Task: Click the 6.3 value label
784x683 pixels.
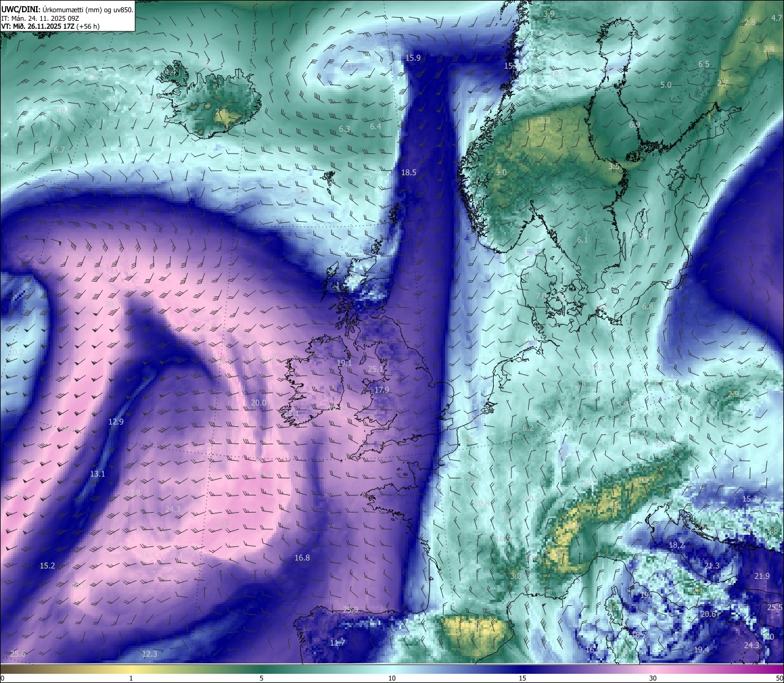Action: (x=344, y=129)
